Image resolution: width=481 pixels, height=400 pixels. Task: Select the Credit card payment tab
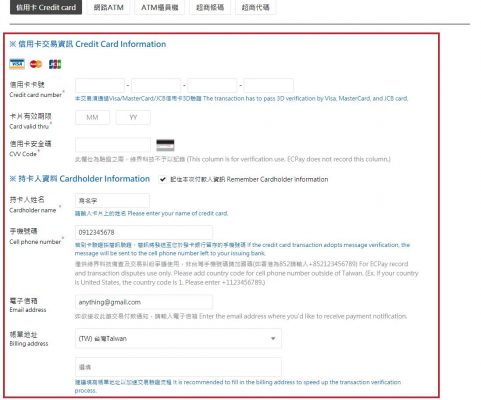click(46, 7)
